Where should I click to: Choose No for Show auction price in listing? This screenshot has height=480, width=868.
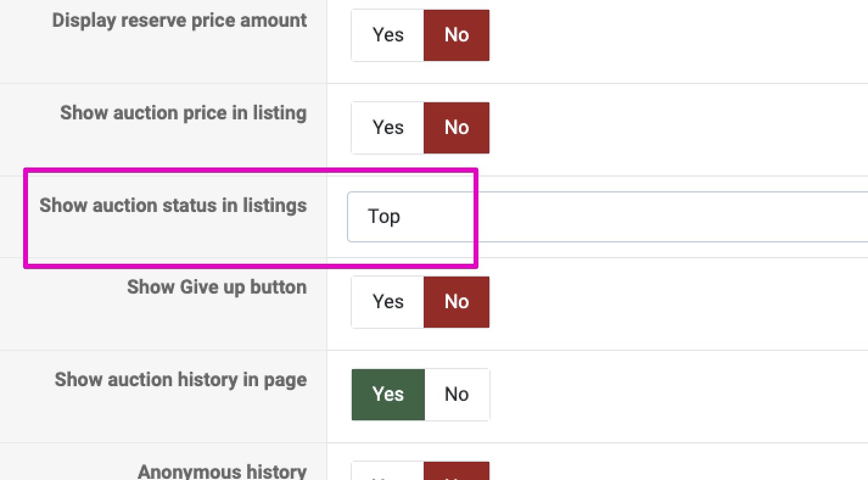[457, 127]
